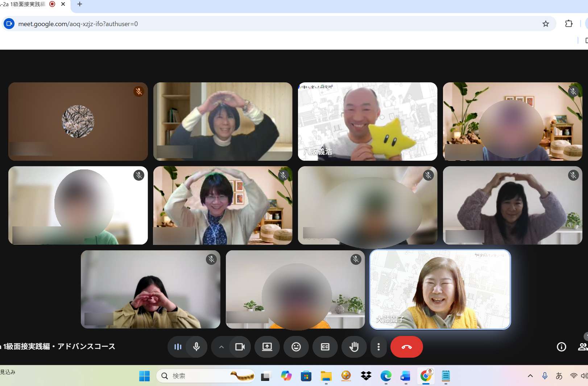This screenshot has width=588, height=386.
Task: Click the raise hand icon
Action: coord(354,347)
